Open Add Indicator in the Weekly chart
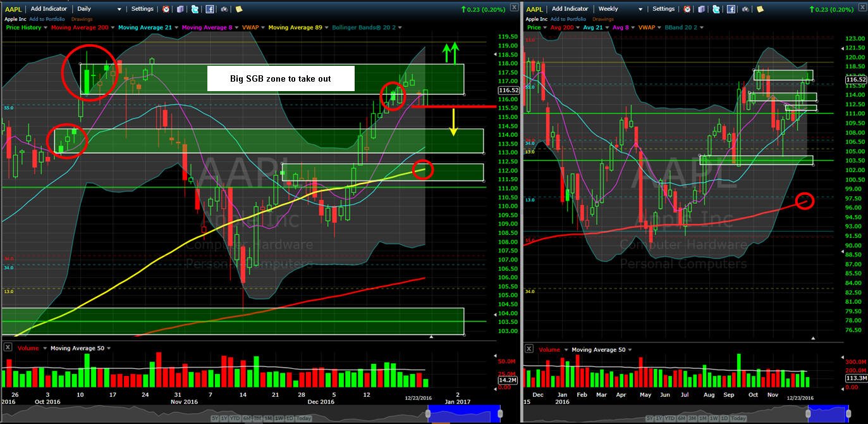This screenshot has width=868, height=424. (x=570, y=9)
